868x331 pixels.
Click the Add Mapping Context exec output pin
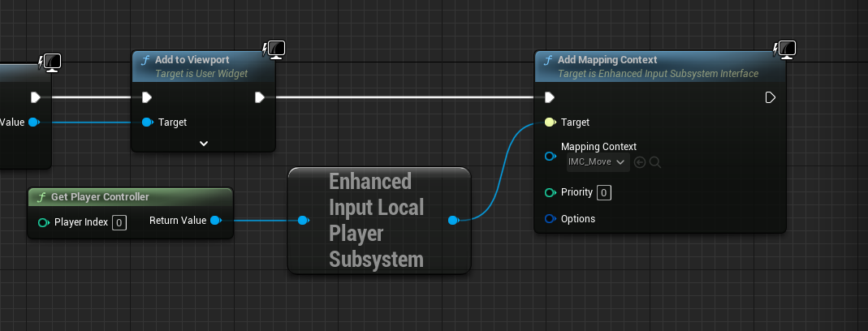pos(771,97)
